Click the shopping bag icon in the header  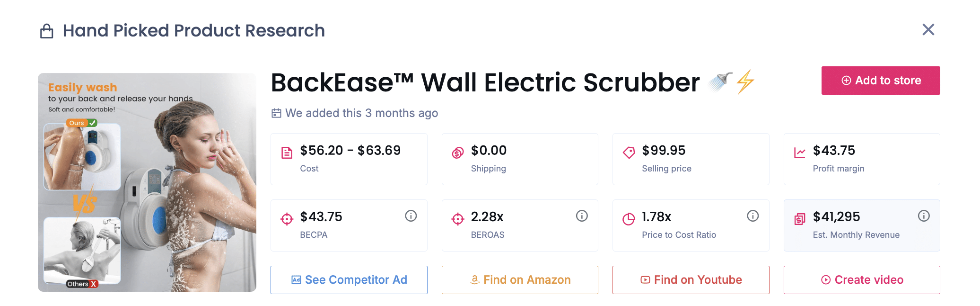47,30
